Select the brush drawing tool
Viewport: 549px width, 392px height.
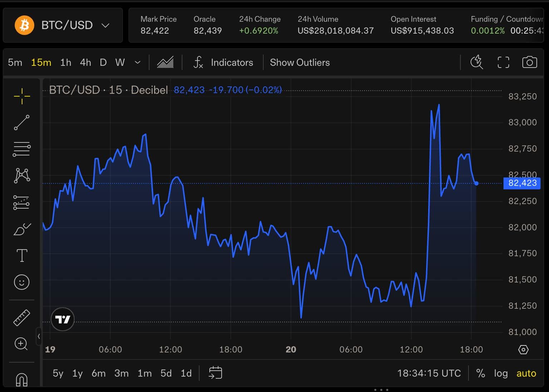click(22, 229)
